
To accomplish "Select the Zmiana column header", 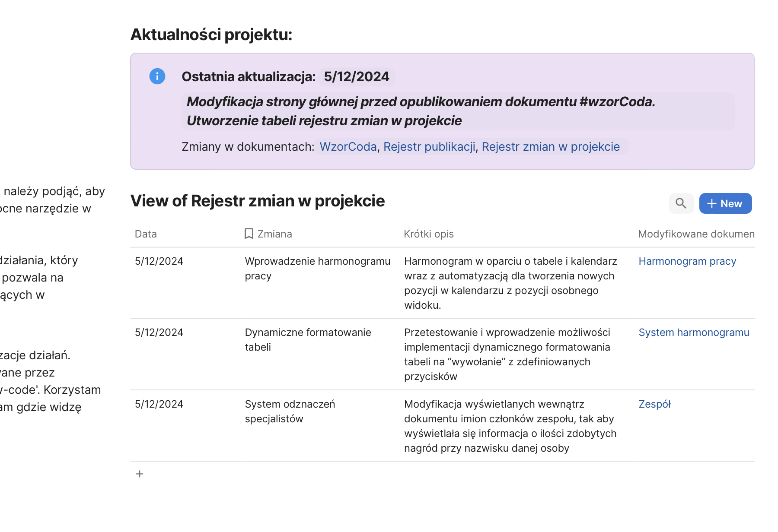I will point(274,234).
